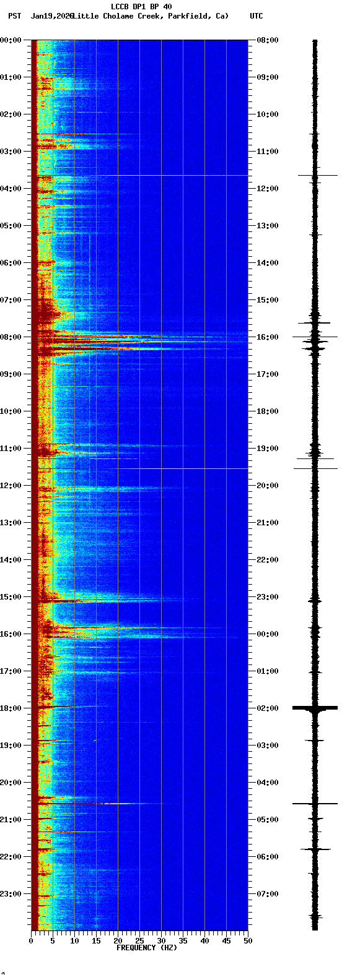The width and height of the screenshot is (342, 980).
Task: Click the '25' frequency axis label
Action: 139,941
